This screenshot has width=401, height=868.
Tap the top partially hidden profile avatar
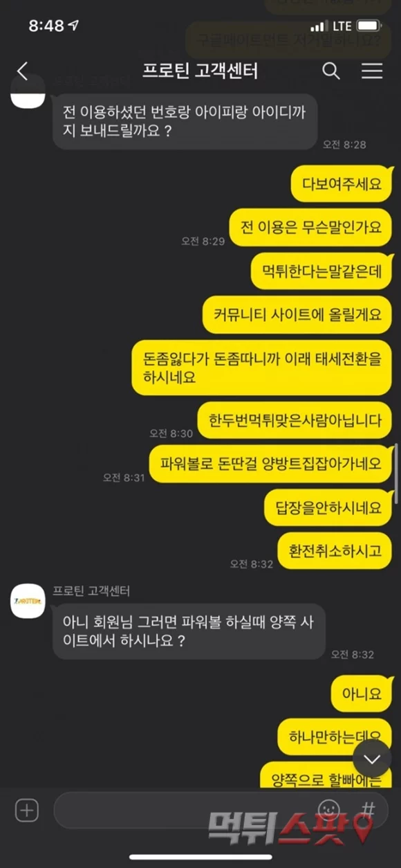28,90
